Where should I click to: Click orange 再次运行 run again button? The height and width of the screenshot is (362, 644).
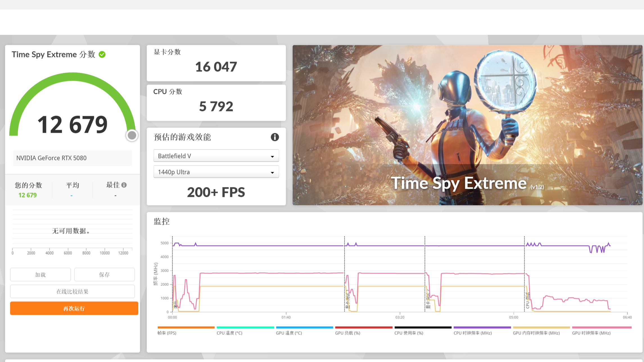(74, 308)
